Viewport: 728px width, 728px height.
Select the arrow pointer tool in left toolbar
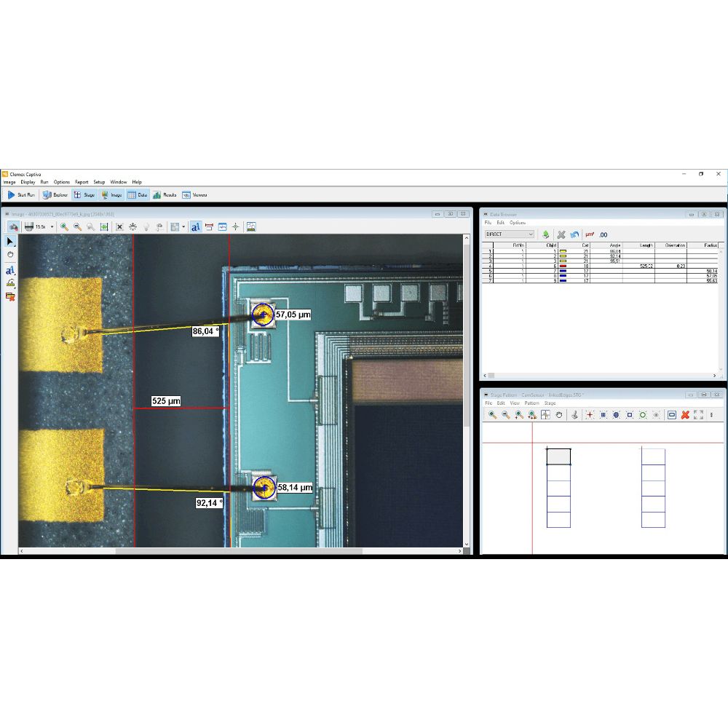(10, 241)
